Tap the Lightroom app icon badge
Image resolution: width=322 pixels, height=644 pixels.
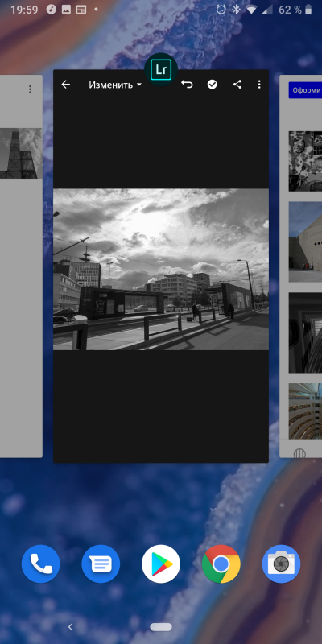[x=160, y=70]
